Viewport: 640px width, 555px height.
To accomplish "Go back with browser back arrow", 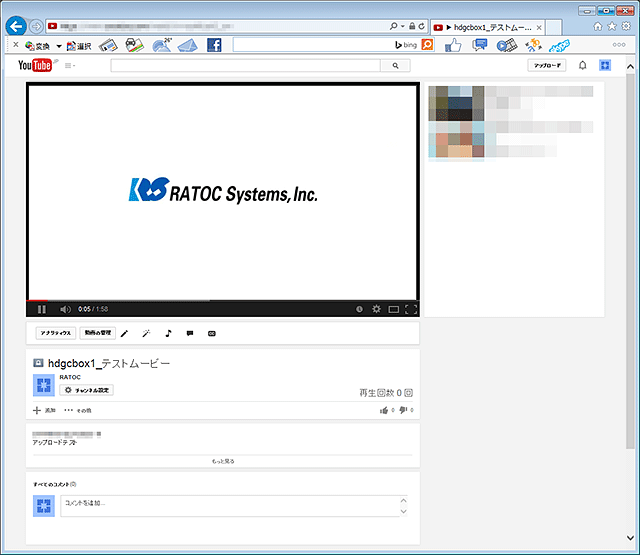I will (16, 27).
